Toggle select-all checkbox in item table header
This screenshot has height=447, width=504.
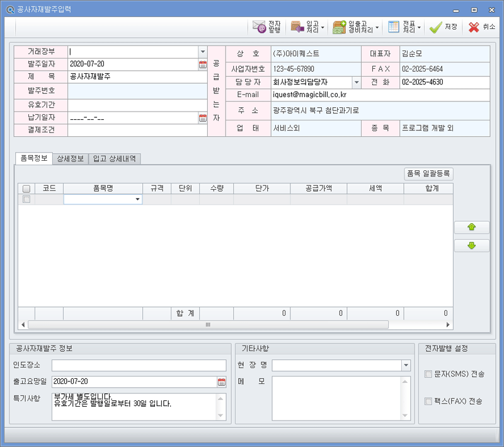coord(26,188)
